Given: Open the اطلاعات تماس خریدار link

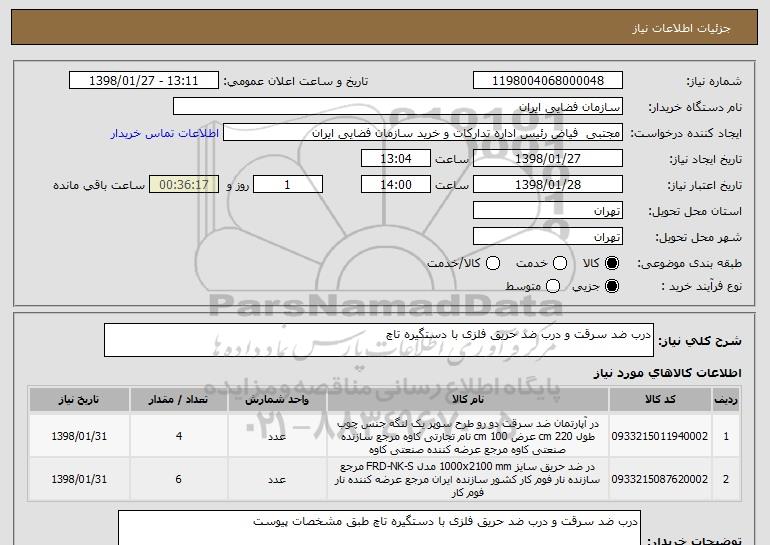Looking at the screenshot, I should coord(165,133).
